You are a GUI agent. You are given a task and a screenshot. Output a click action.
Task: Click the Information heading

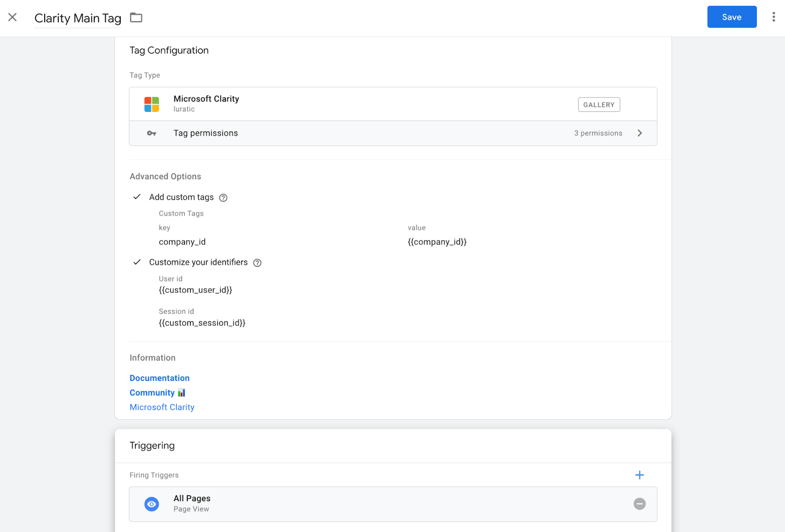tap(153, 358)
